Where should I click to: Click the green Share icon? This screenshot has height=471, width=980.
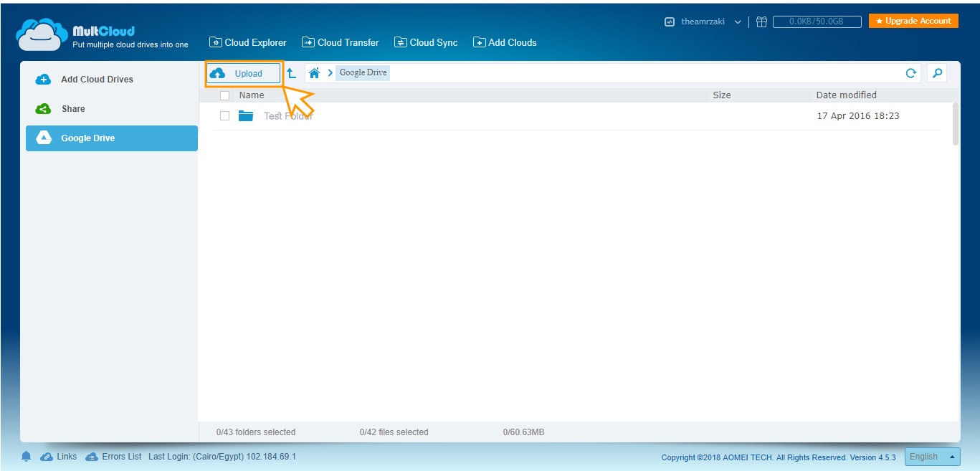(x=43, y=109)
